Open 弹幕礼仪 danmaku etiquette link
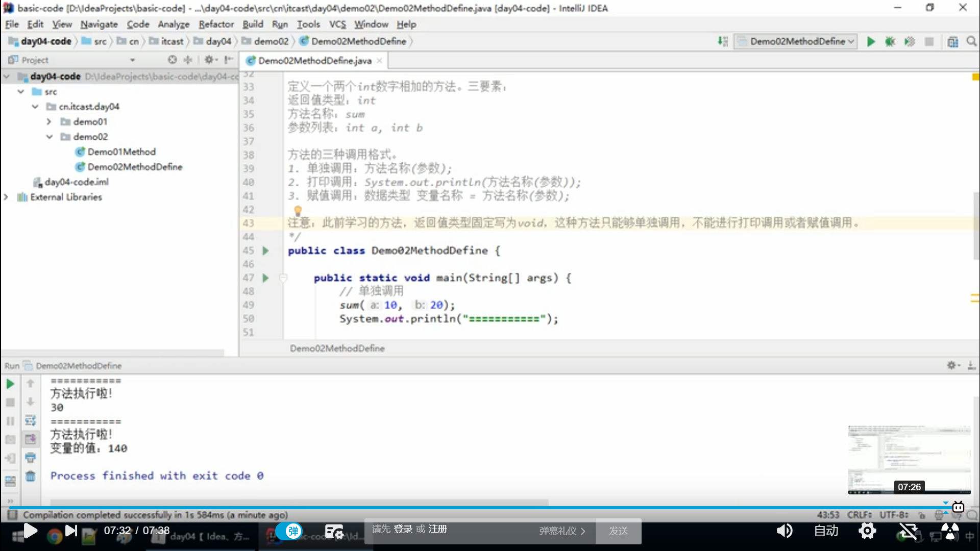The image size is (980, 551). tap(562, 531)
